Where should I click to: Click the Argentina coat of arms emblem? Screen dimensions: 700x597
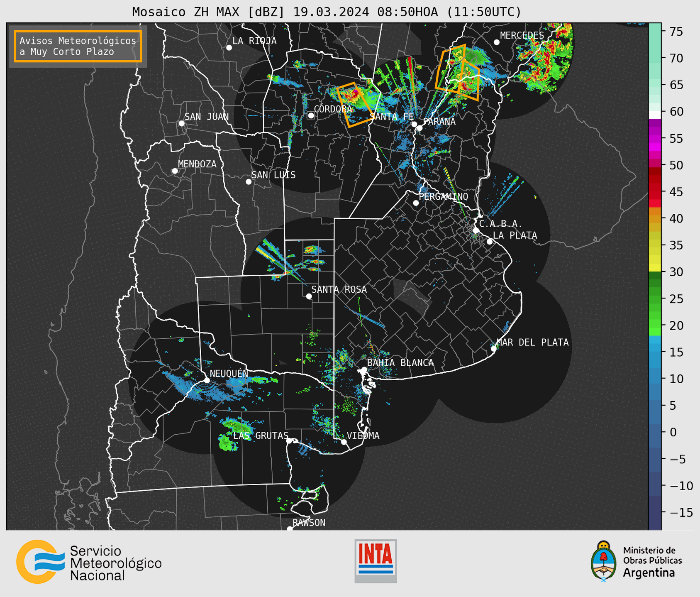604,561
